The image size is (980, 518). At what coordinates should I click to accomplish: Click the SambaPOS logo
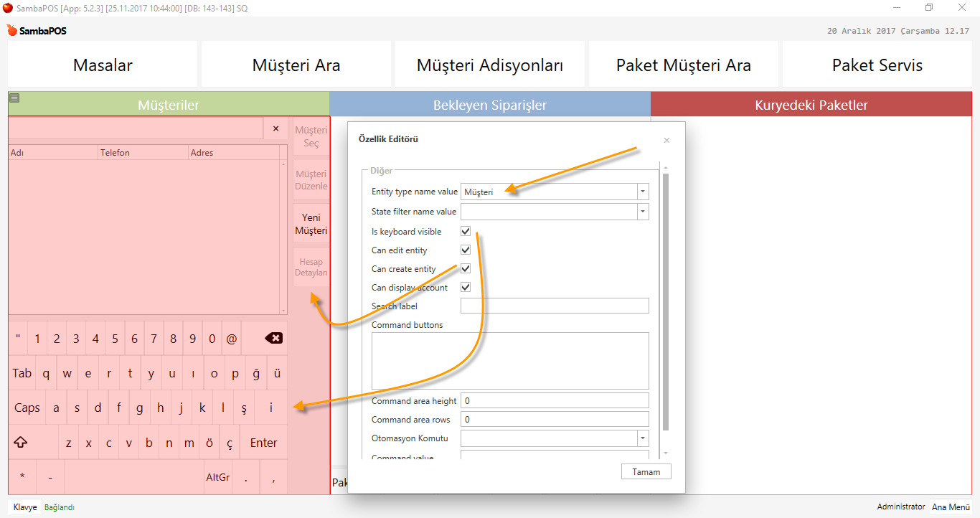click(37, 31)
